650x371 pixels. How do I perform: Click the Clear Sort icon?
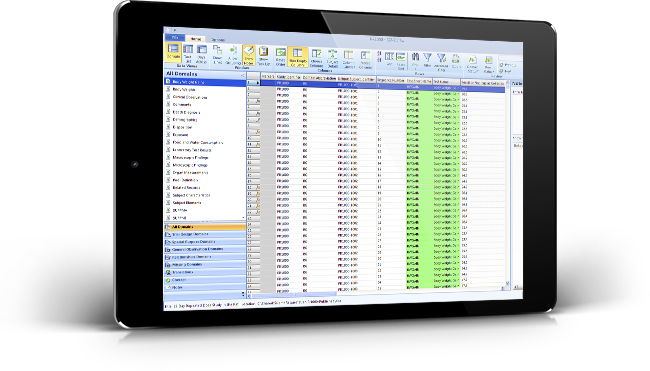(x=401, y=61)
